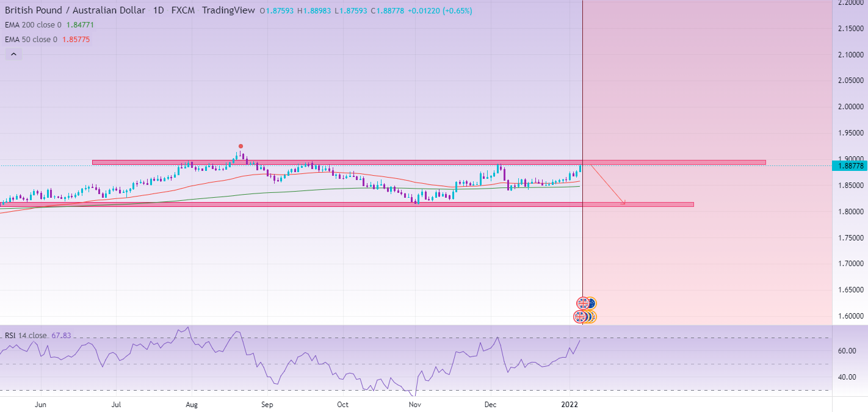
Task: Collapse the indicator legend with chevron button
Action: (x=13, y=54)
